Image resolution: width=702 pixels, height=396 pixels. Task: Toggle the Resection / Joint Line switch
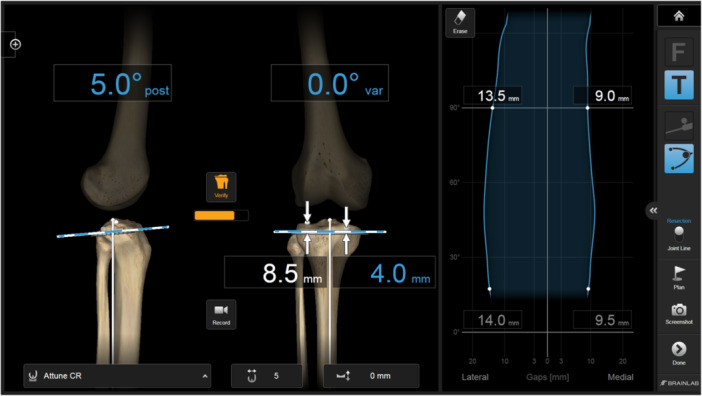(679, 234)
